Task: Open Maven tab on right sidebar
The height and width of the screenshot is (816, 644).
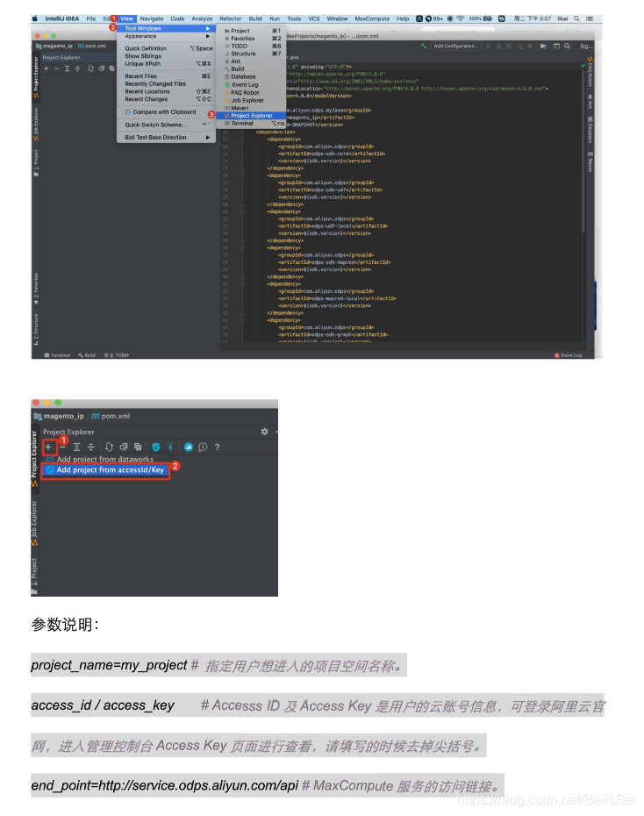Action: (x=590, y=161)
